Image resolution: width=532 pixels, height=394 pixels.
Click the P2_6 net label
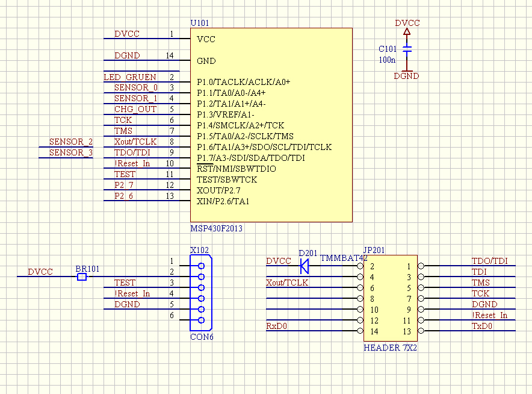coord(124,196)
